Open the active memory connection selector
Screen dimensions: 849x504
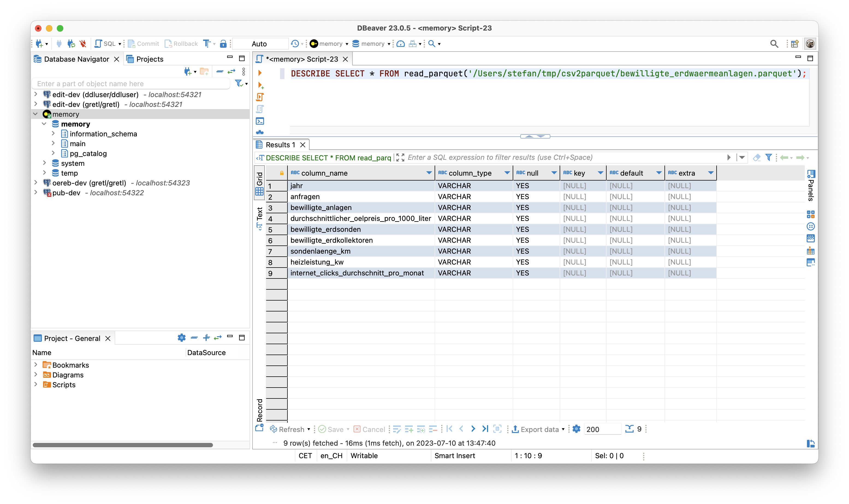click(x=329, y=43)
